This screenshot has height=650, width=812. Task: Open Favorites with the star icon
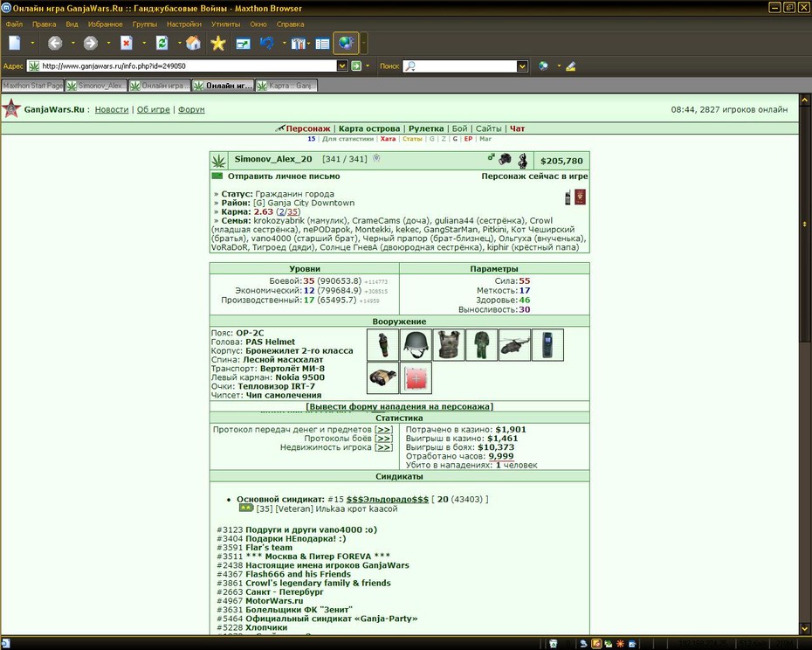(x=218, y=43)
